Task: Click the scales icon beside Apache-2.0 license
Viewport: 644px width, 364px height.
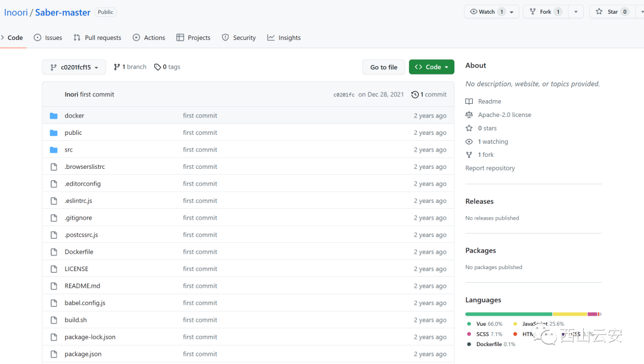Action: 469,115
